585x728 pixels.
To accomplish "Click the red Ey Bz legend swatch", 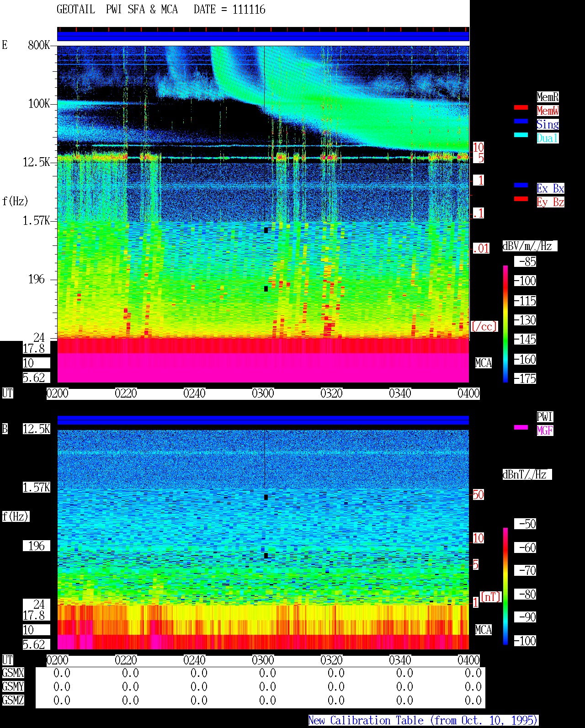I will tap(521, 199).
